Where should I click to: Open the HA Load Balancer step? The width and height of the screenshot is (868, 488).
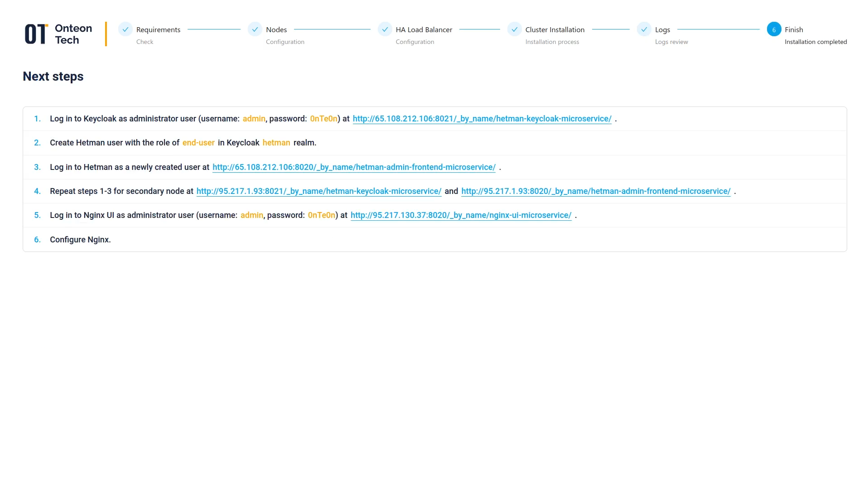(424, 29)
